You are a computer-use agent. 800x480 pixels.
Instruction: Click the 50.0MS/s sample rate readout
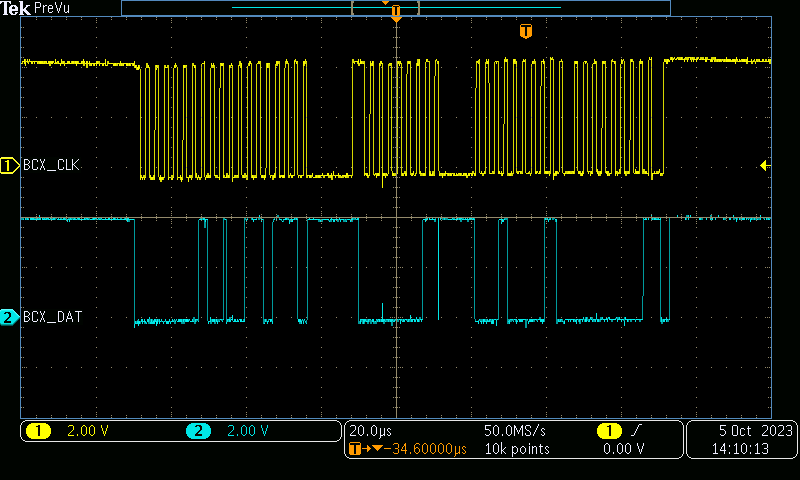(515, 431)
